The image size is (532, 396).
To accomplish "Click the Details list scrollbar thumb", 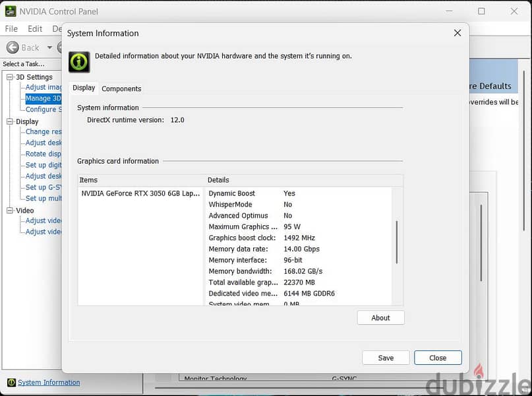I will (396, 242).
